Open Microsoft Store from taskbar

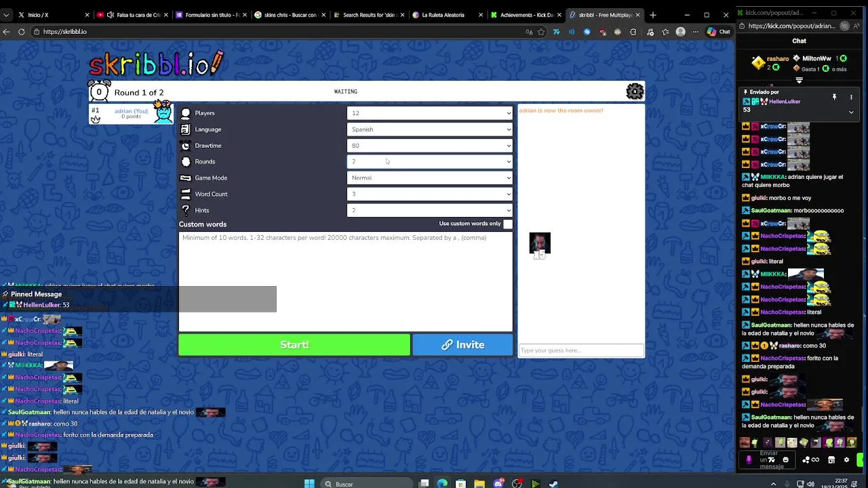click(x=461, y=484)
